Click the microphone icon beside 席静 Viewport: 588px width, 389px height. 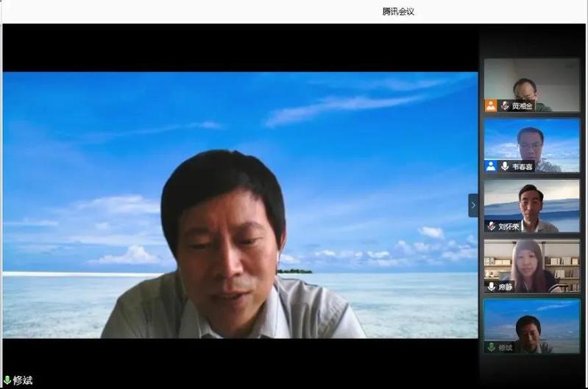pyautogui.click(x=491, y=287)
